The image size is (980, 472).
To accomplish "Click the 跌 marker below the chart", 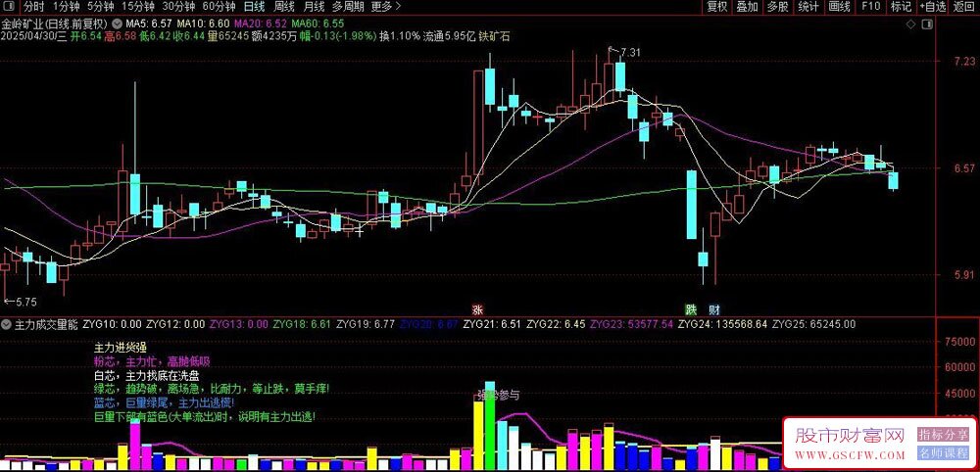I will click(691, 309).
